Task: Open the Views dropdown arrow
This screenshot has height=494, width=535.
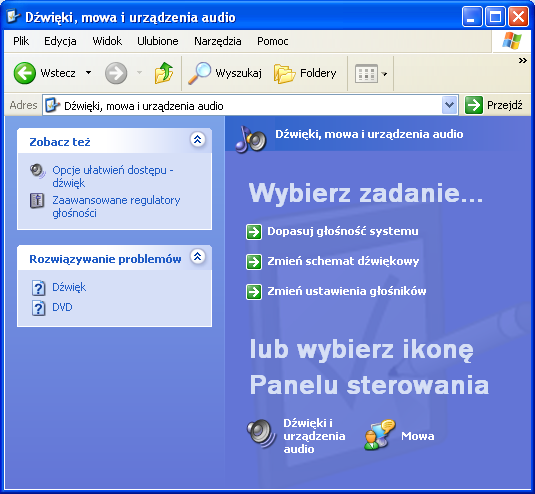Action: 385,74
